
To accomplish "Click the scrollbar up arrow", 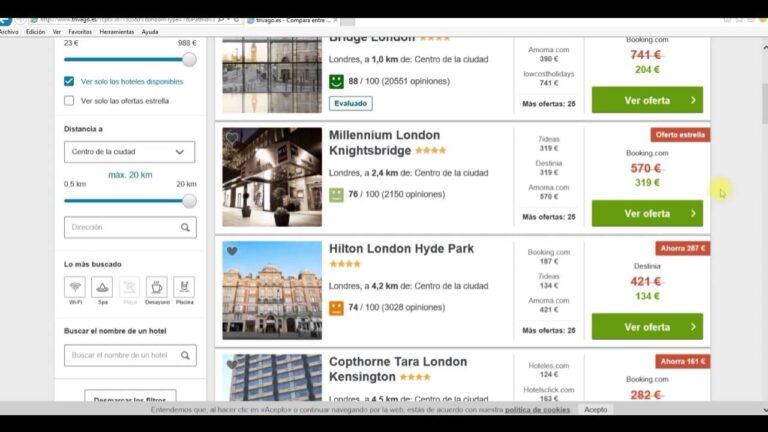I will pos(765,48).
